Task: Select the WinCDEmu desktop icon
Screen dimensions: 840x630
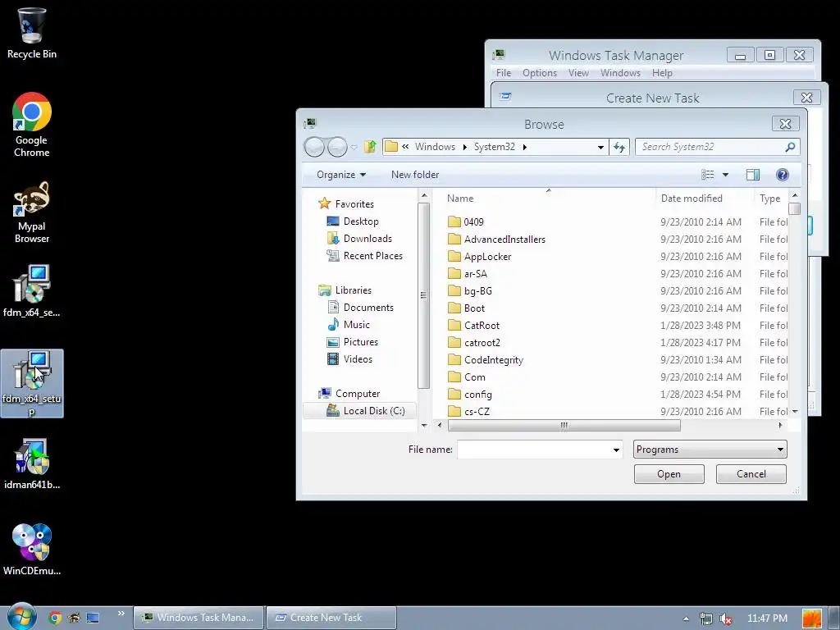Action: 32,550
